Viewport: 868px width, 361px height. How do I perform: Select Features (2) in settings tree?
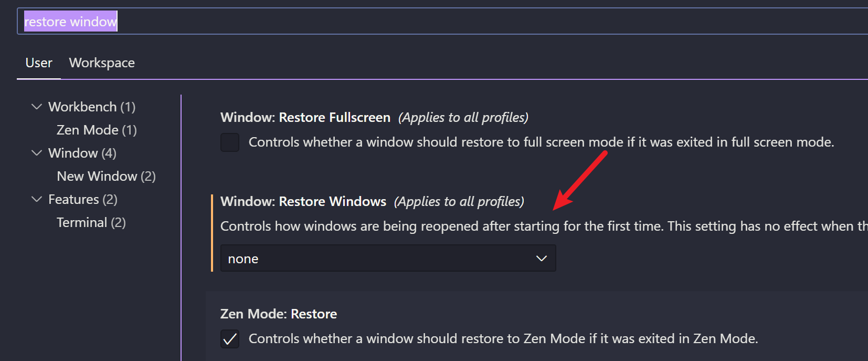pyautogui.click(x=83, y=199)
